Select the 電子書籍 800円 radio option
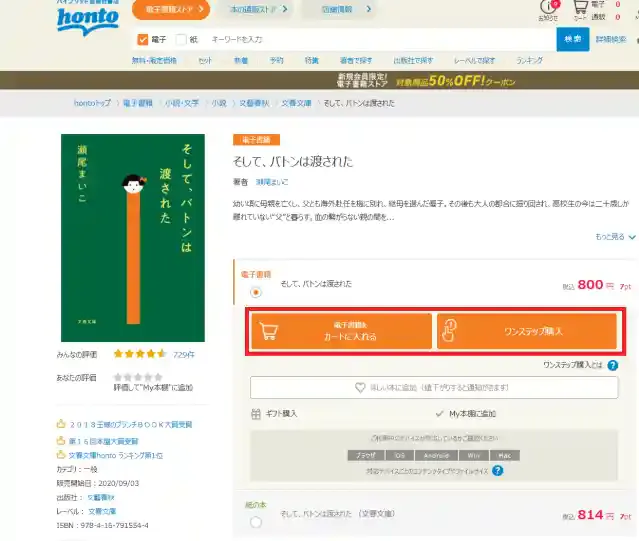 pos(256,292)
